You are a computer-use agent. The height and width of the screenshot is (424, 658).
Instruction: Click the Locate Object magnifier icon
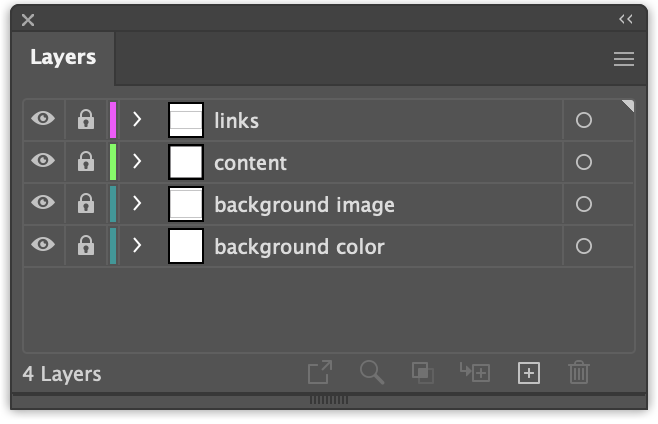click(372, 373)
